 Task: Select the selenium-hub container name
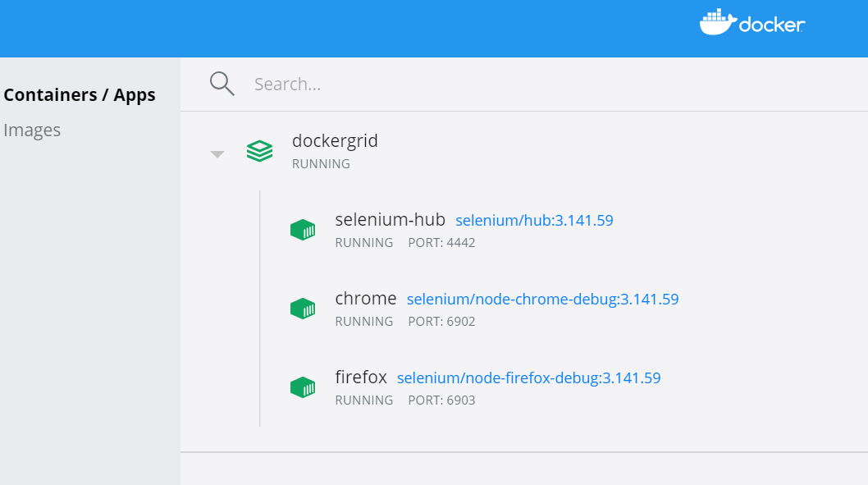click(390, 220)
